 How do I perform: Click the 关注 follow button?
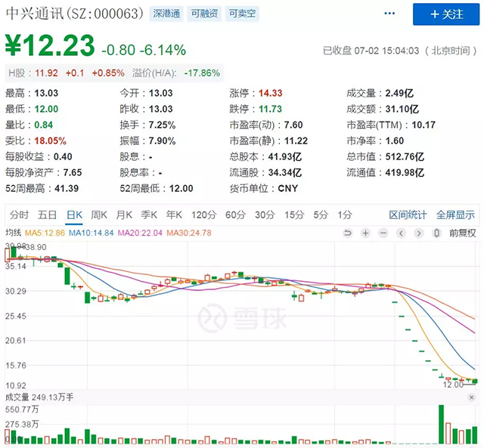click(446, 14)
